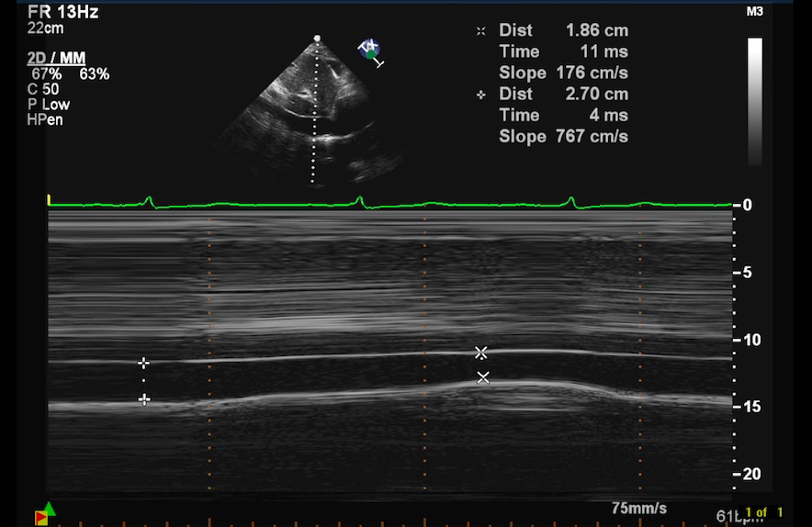
Task: Click the Slope 767 cm/s measurement
Action: [563, 136]
